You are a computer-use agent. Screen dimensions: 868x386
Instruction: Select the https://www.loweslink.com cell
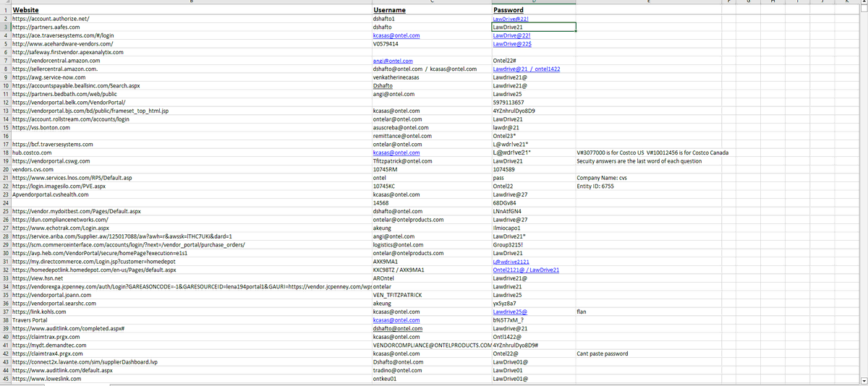191,379
